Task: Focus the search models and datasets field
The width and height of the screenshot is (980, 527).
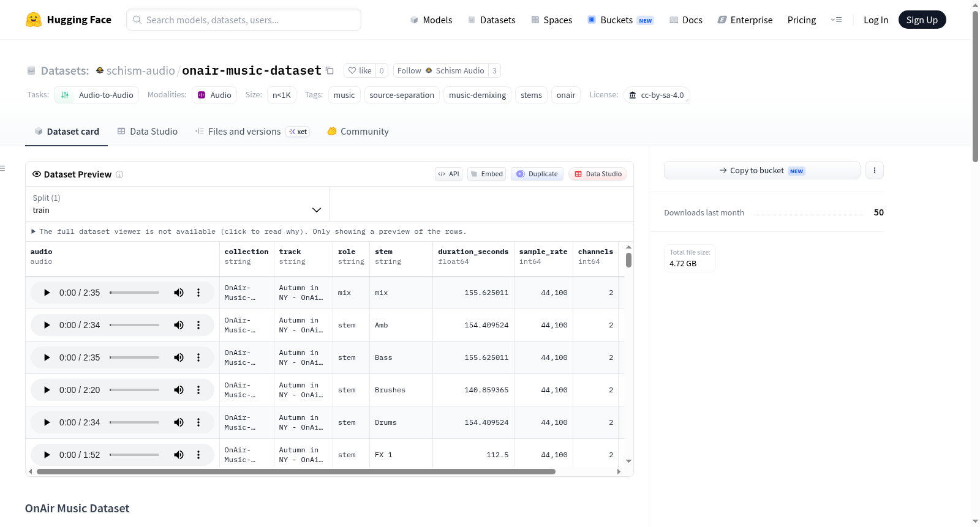Action: [x=244, y=20]
